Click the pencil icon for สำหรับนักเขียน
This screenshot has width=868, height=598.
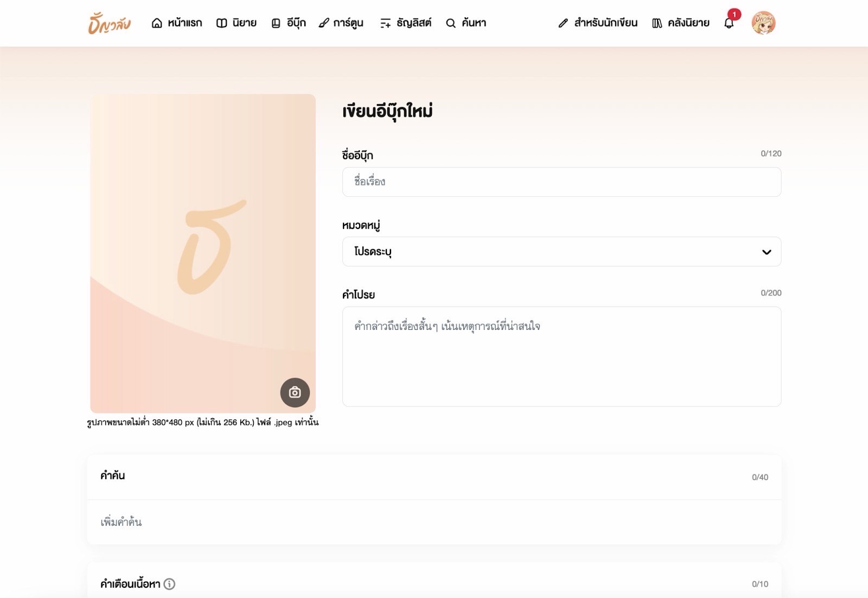point(563,23)
